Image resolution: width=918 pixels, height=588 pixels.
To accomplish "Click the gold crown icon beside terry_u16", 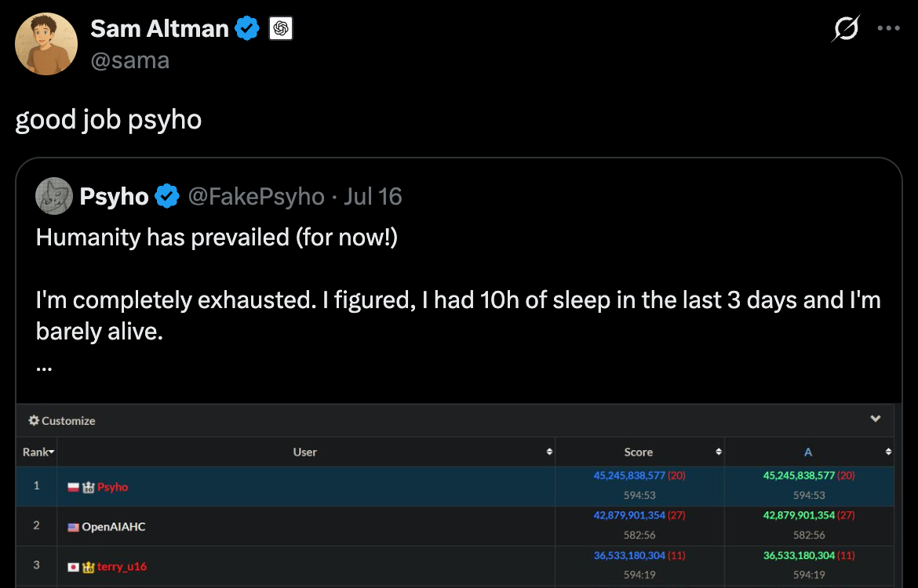I will tap(89, 567).
